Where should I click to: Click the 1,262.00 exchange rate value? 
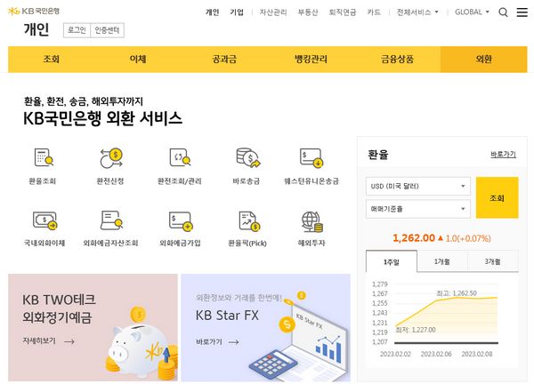pyautogui.click(x=414, y=238)
